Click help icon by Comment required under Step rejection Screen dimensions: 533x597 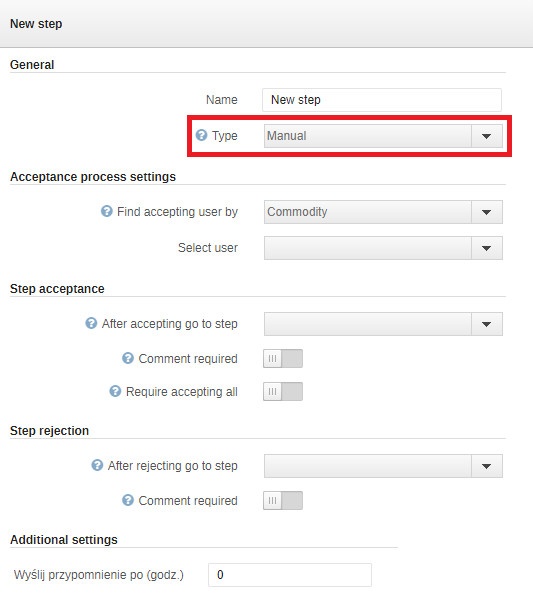128,500
